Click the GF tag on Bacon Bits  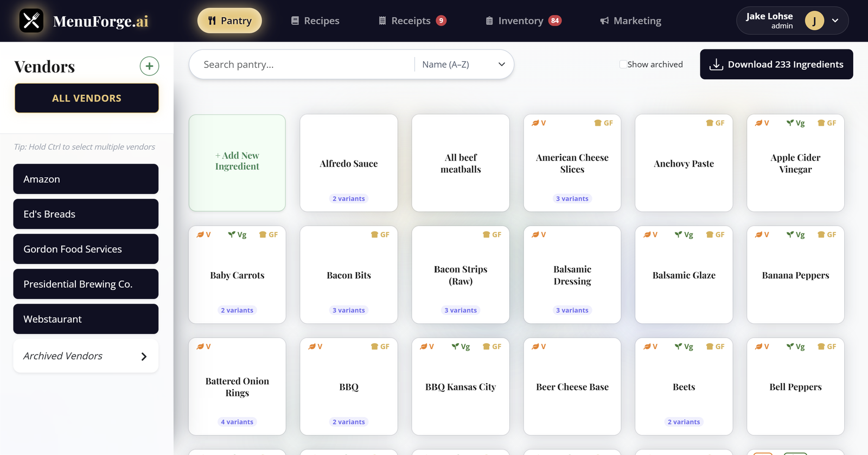(x=380, y=235)
